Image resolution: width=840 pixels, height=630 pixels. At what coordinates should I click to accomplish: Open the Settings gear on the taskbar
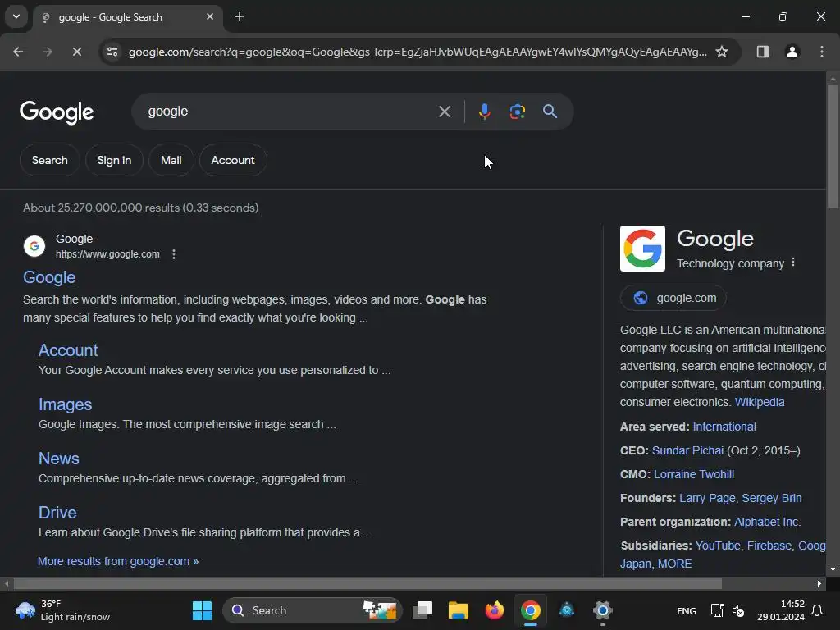coord(603,610)
